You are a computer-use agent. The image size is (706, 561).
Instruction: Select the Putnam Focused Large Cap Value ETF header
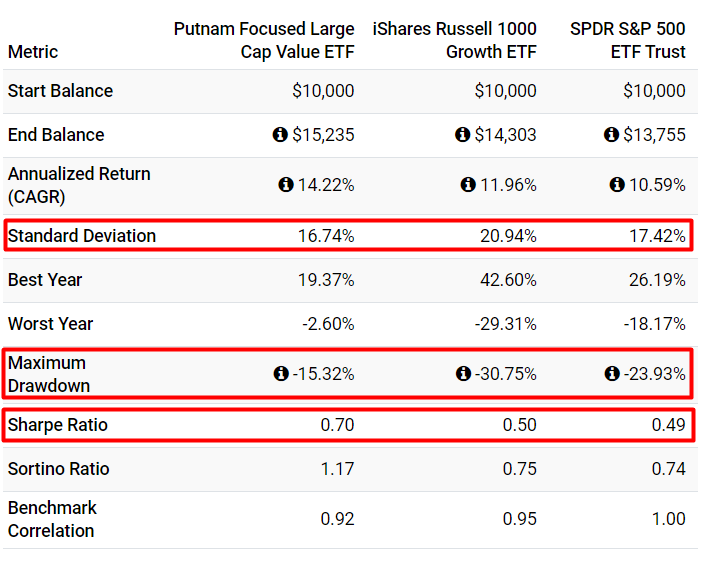[x=264, y=41]
